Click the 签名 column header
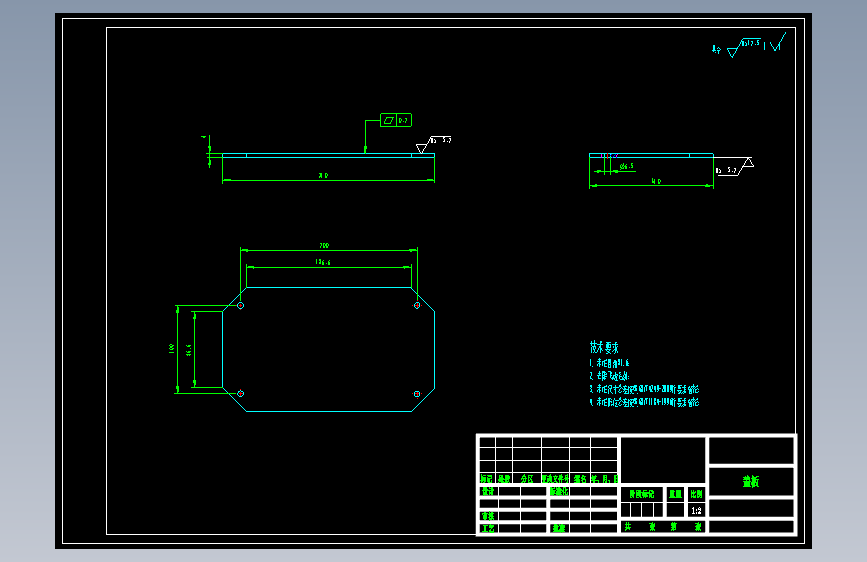Image resolution: width=867 pixels, height=562 pixels. pyautogui.click(x=580, y=478)
